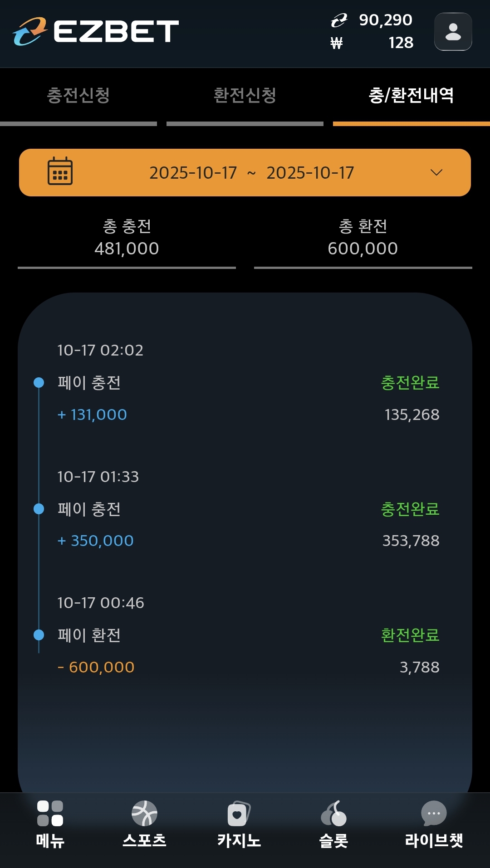
Task: Select the 충/환전내역 tab
Action: [411, 95]
